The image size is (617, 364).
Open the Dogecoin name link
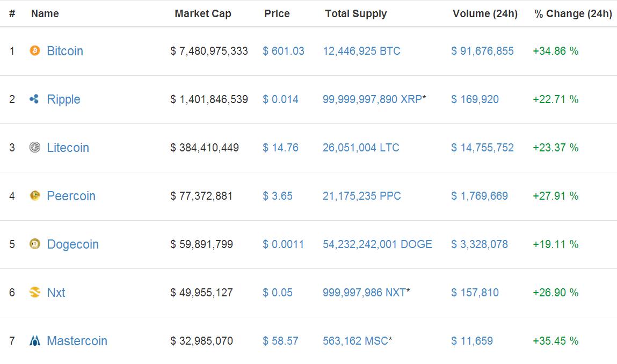point(73,244)
